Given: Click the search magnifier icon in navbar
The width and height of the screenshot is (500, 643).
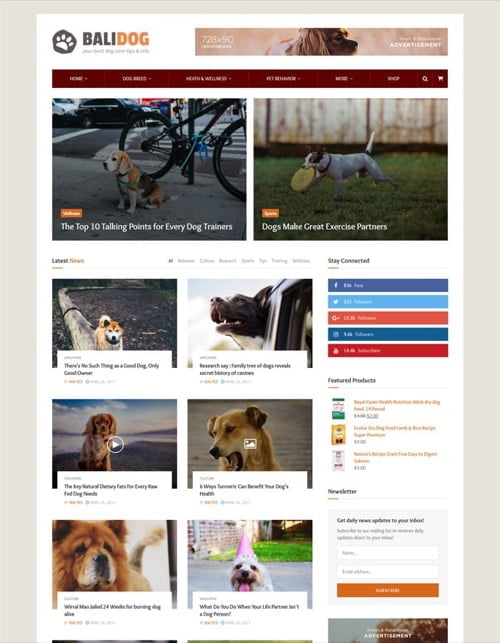Looking at the screenshot, I should (425, 79).
